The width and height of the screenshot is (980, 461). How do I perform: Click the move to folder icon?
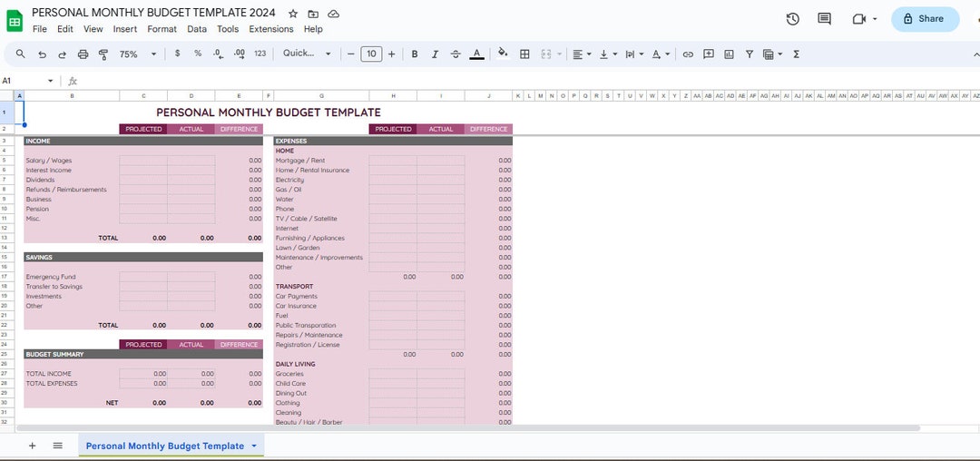313,14
